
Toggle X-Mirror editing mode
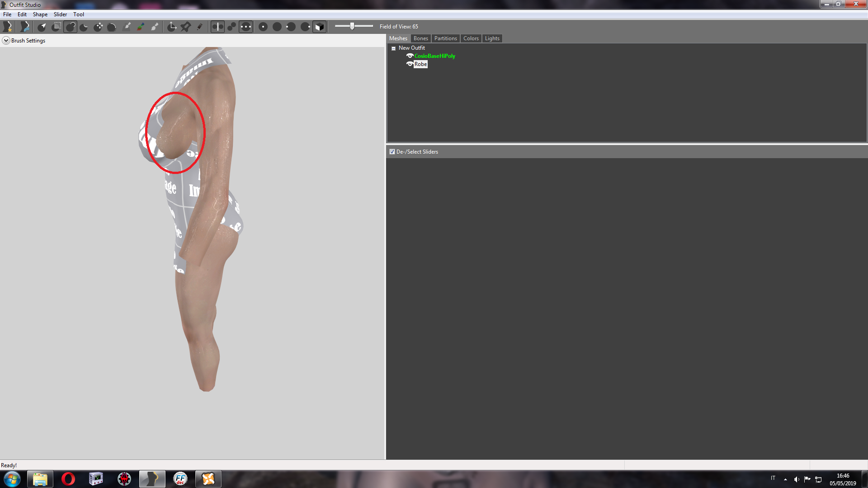click(x=217, y=27)
